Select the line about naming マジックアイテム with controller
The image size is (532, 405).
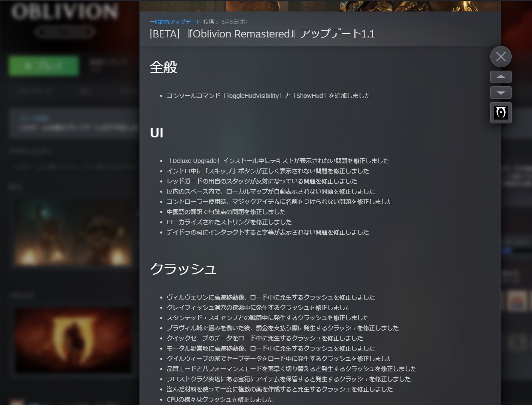click(x=280, y=202)
